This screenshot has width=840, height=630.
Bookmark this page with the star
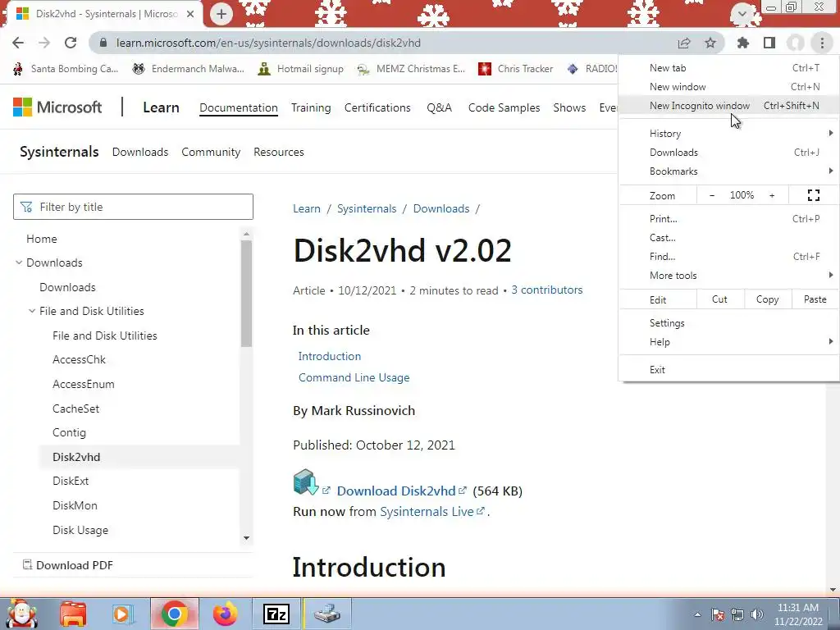pyautogui.click(x=710, y=43)
